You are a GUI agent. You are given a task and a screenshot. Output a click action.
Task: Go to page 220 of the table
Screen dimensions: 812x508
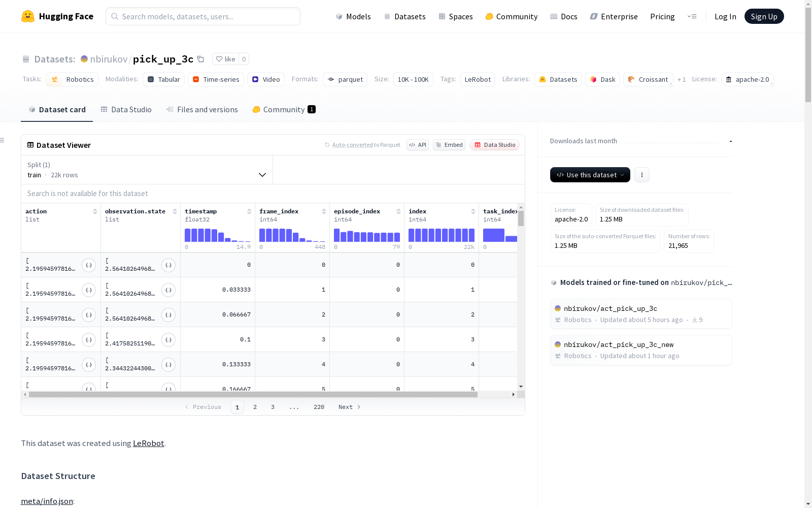[x=319, y=407]
